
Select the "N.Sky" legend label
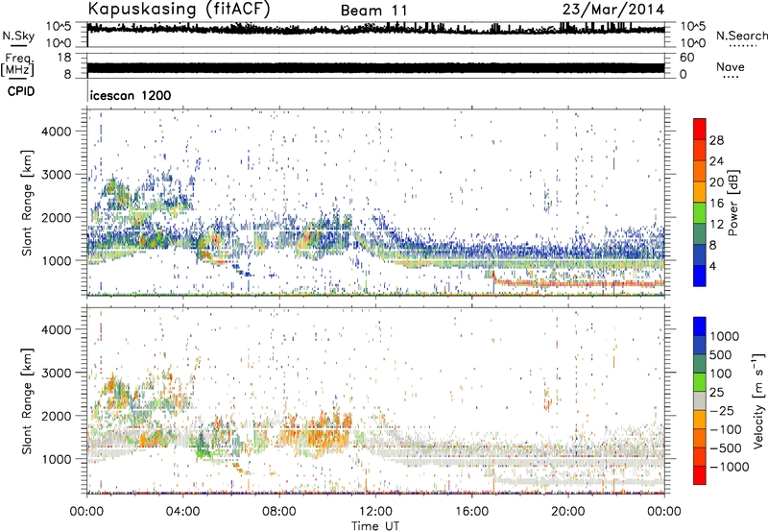click(18, 36)
